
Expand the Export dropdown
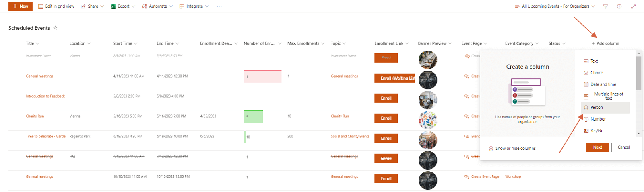click(x=123, y=6)
